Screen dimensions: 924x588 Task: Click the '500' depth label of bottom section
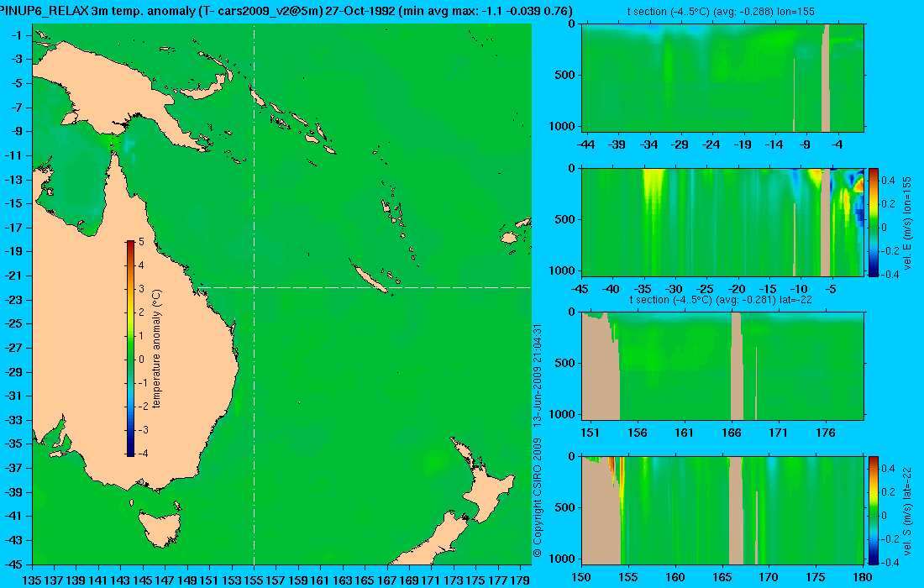coord(565,507)
